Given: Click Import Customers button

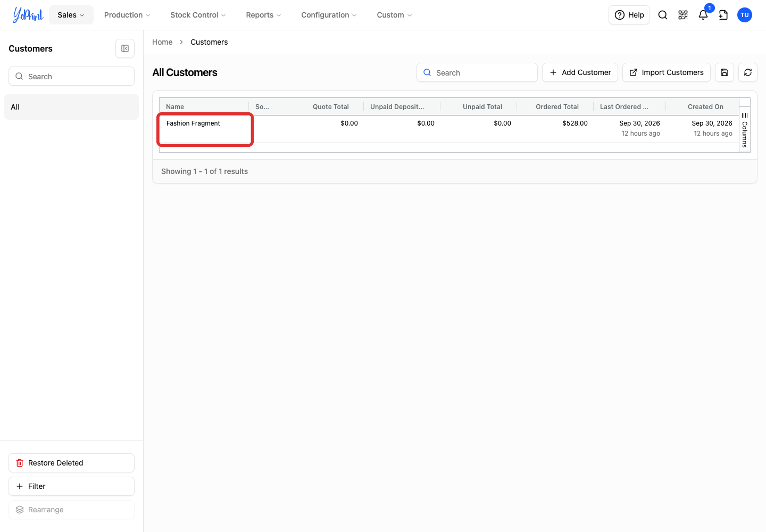Looking at the screenshot, I should [667, 72].
